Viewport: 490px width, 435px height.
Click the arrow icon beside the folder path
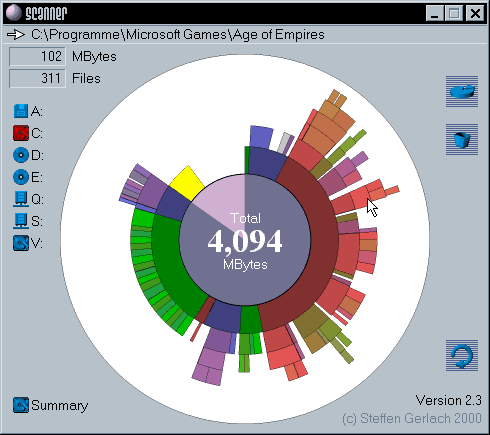pyautogui.click(x=16, y=34)
